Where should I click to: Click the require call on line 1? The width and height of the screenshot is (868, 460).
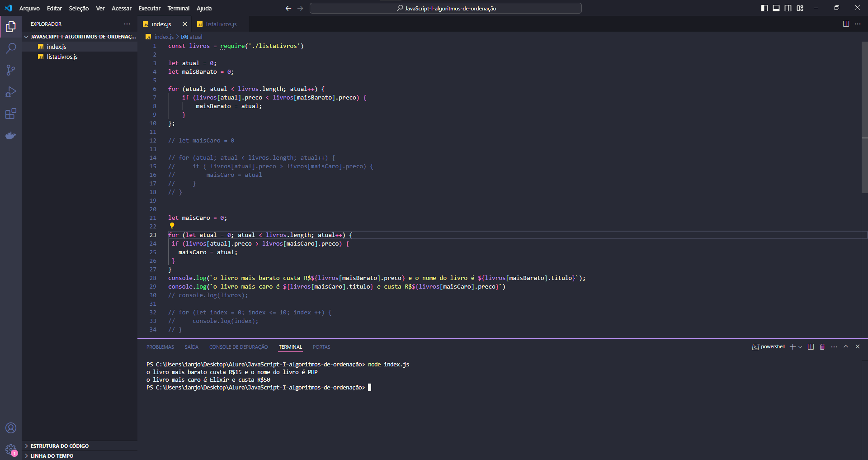232,46
